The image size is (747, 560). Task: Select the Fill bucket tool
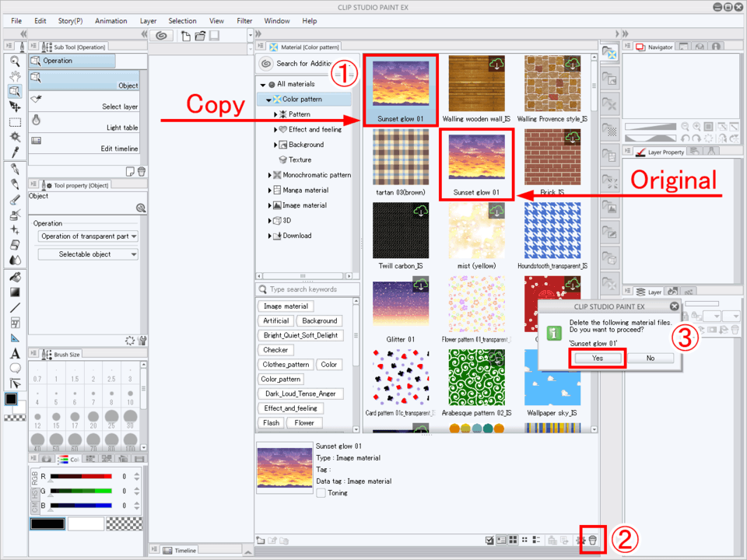[x=15, y=277]
